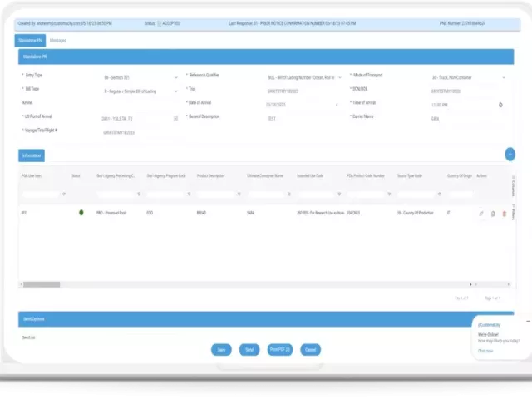Click the filter text box under PGA Line Item
Image resolution: width=532 pixels, height=399 pixels.
click(x=41, y=194)
